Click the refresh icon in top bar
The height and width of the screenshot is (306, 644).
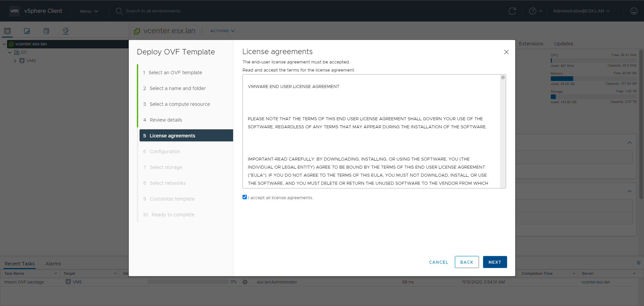tap(512, 11)
